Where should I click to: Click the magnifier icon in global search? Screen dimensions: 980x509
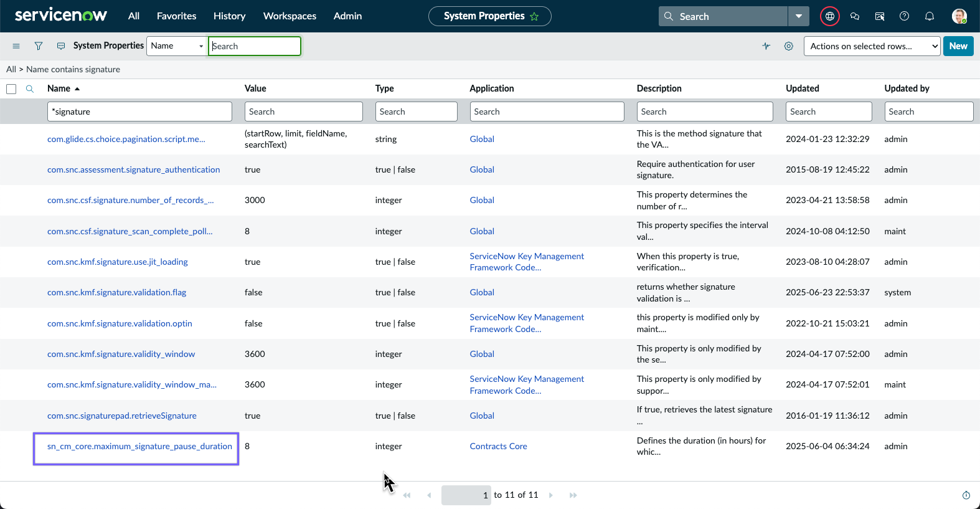point(669,16)
